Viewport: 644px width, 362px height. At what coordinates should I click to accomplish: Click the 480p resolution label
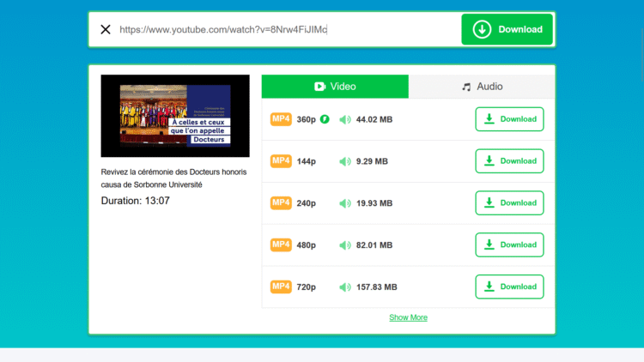click(306, 245)
